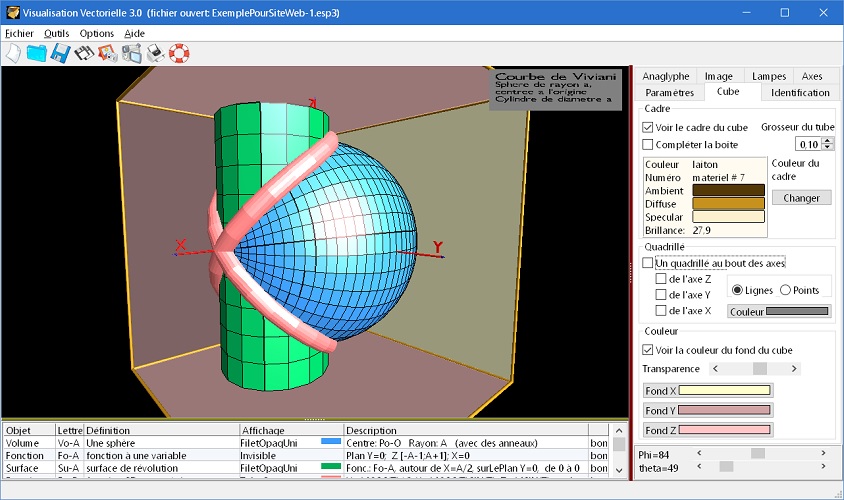The width and height of the screenshot is (844, 500).
Task: Enable Un quadrillé au bout des axes
Action: [648, 263]
